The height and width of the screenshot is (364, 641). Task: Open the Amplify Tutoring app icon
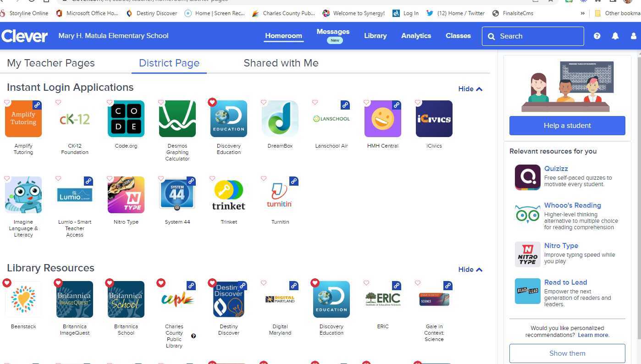[23, 119]
